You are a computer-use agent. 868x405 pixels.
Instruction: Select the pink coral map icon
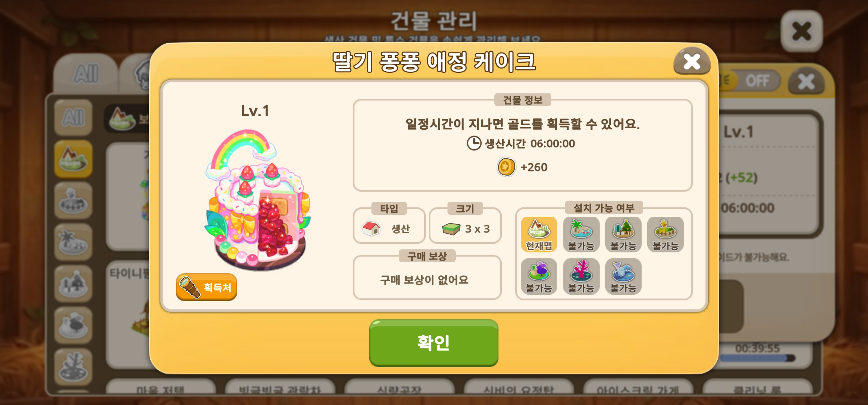tap(581, 277)
